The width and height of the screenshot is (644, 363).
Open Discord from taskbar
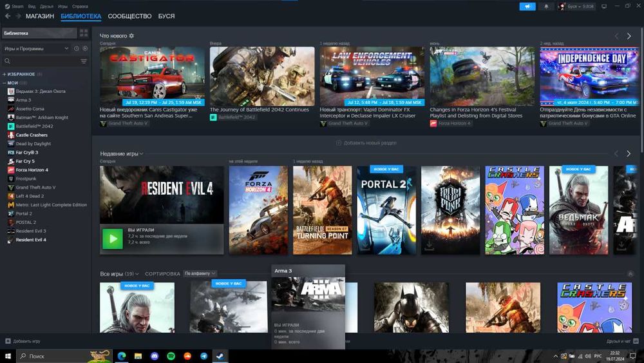[x=155, y=356]
